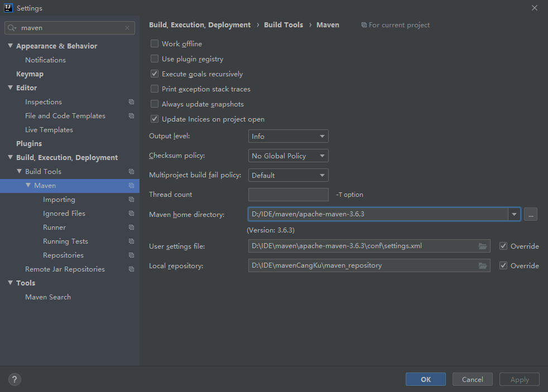The image size is (548, 392).
Task: Click ellipsis browse button for Maven home
Action: point(531,214)
